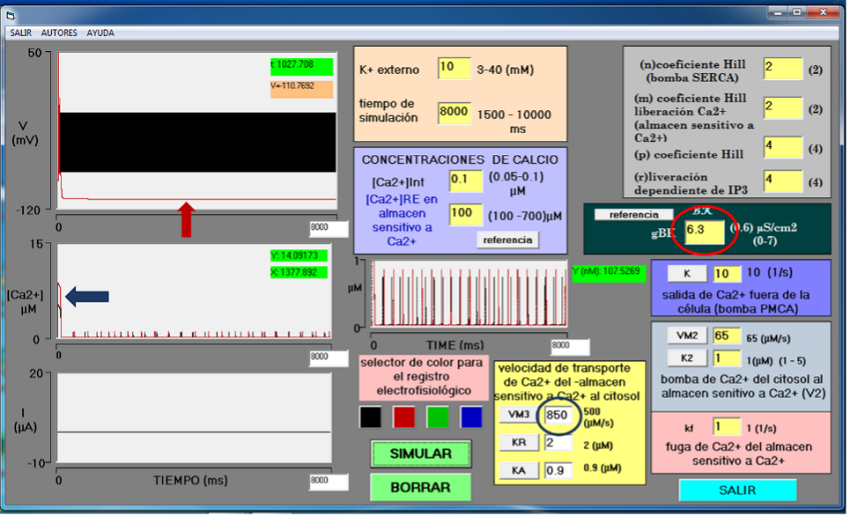The height and width of the screenshot is (516, 850).
Task: Click the KR parameter button
Action: [x=517, y=442]
